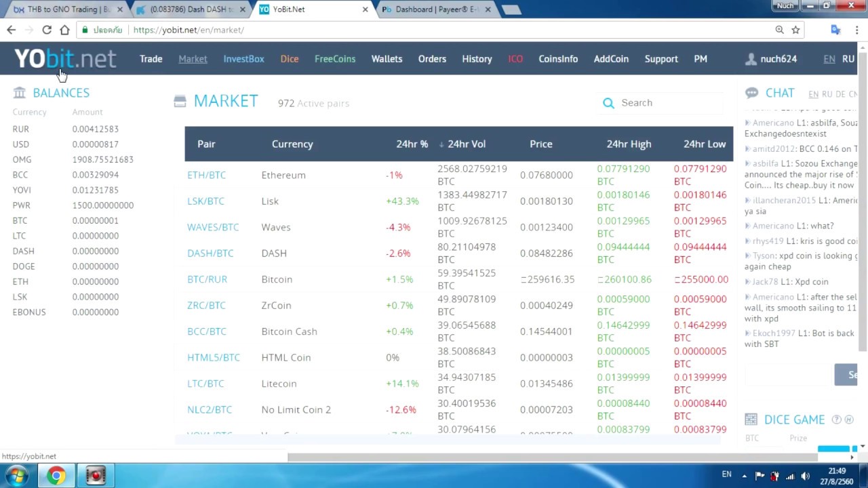
Task: Sort the table by Price column
Action: [541, 144]
